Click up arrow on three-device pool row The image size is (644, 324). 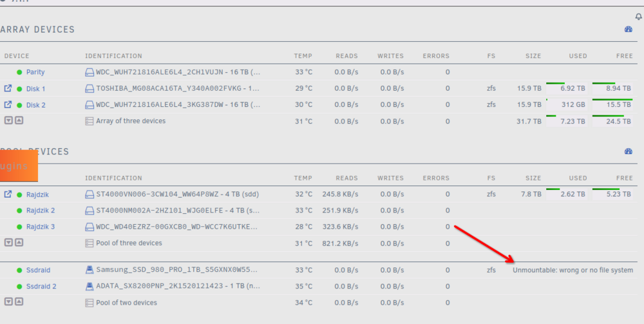coord(19,242)
